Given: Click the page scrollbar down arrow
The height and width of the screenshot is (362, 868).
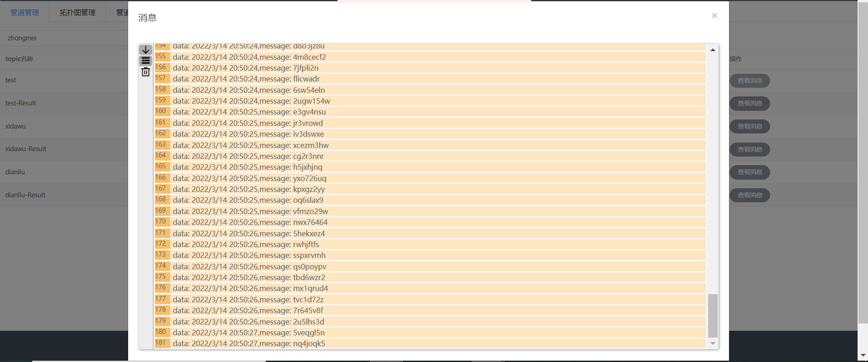Looking at the screenshot, I should click(863, 356).
